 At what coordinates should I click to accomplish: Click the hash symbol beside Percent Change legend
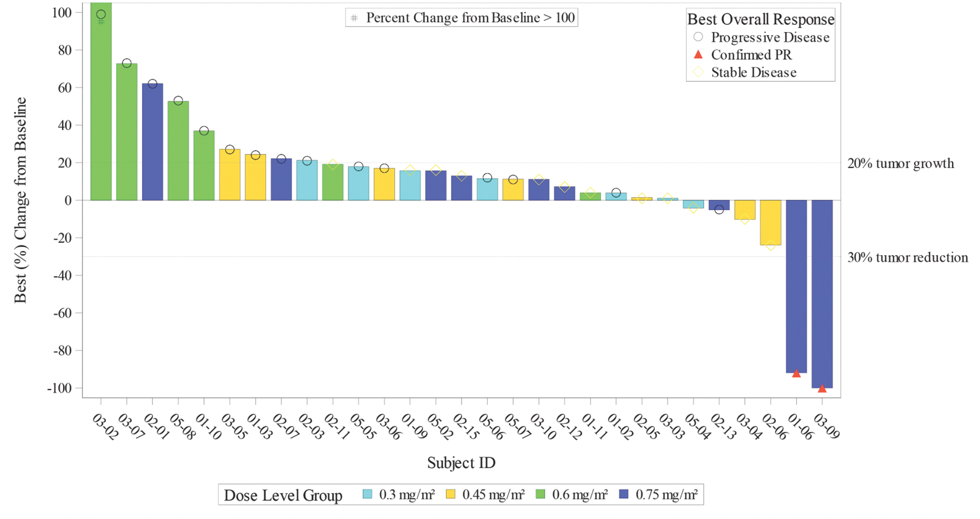tap(354, 18)
